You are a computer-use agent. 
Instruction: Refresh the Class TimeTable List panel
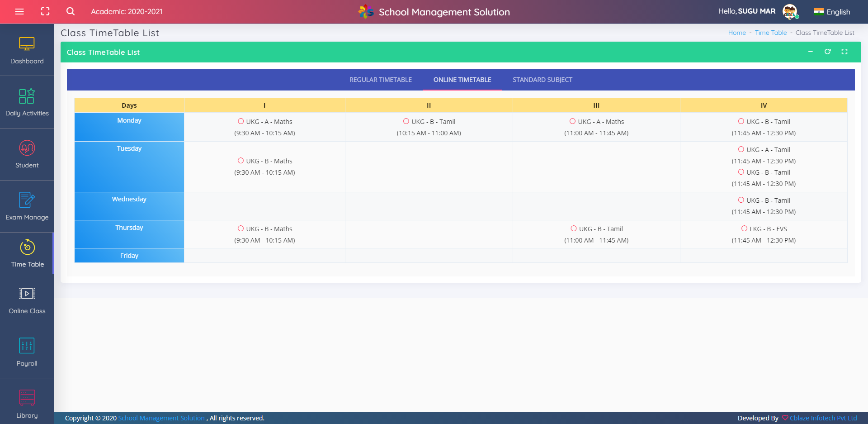point(827,52)
